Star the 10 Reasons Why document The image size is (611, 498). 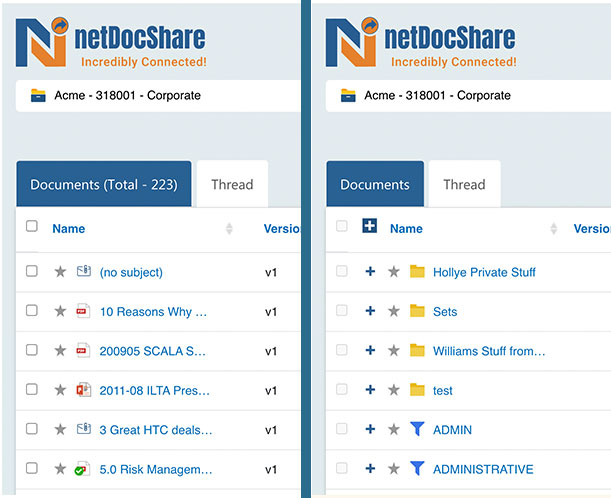(x=60, y=311)
